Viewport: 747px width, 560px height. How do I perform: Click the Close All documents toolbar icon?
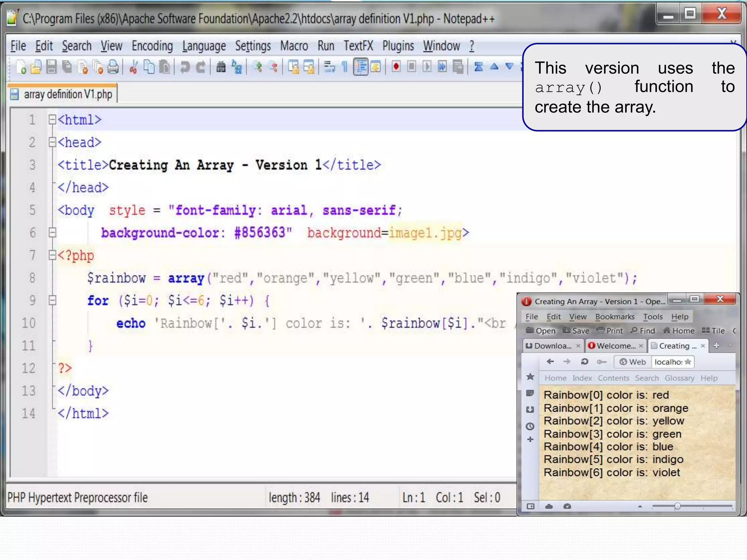[98, 67]
